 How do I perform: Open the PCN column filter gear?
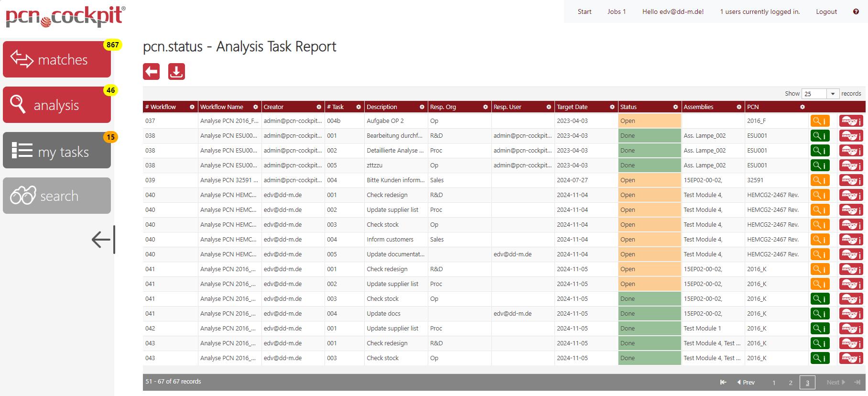[x=803, y=107]
